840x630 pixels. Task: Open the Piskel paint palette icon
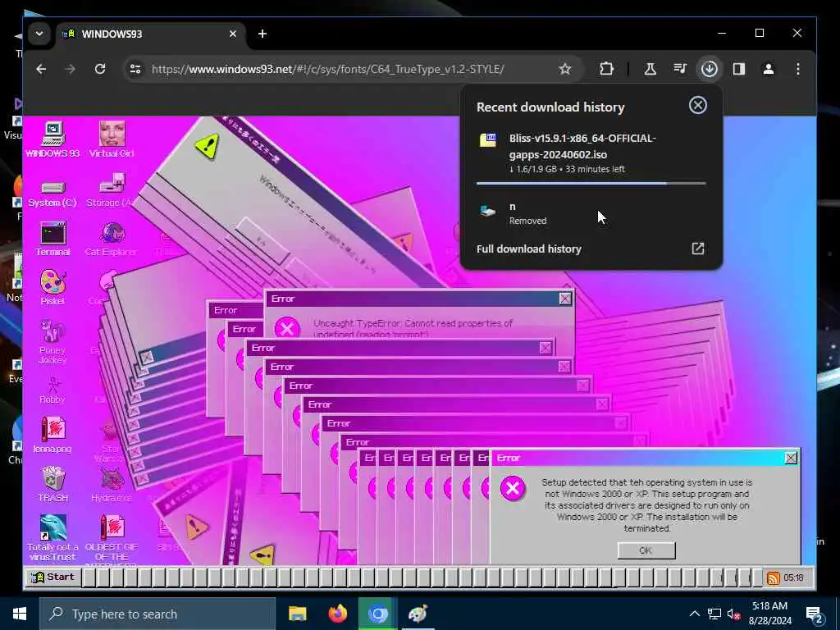point(52,287)
